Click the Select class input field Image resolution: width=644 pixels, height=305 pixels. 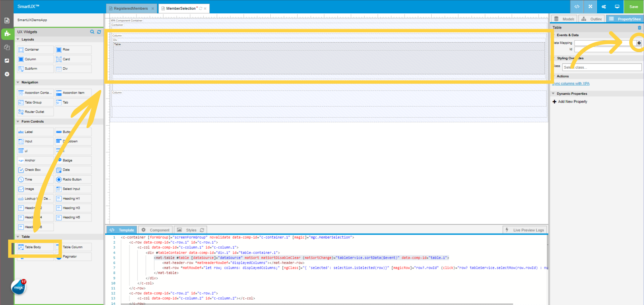pos(602,67)
